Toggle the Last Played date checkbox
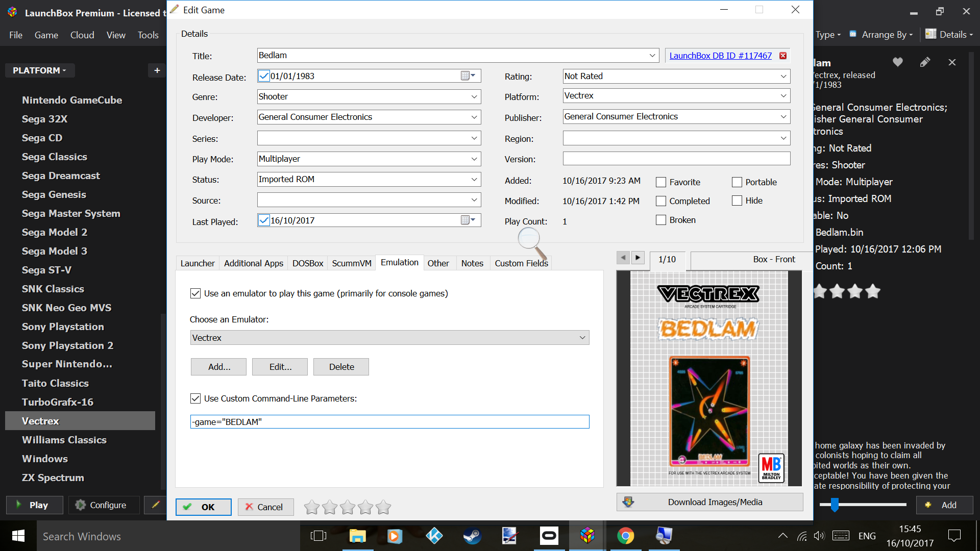Viewport: 980px width, 551px height. pos(264,220)
